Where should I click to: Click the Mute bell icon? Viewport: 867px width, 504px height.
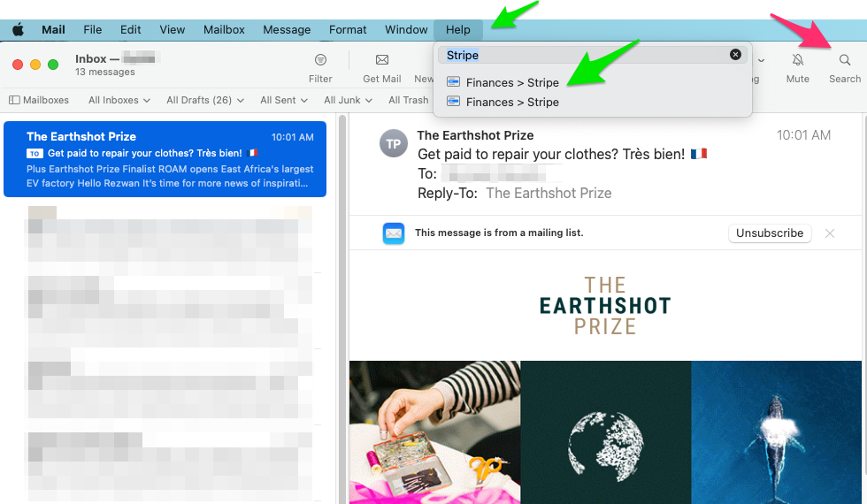(x=797, y=60)
